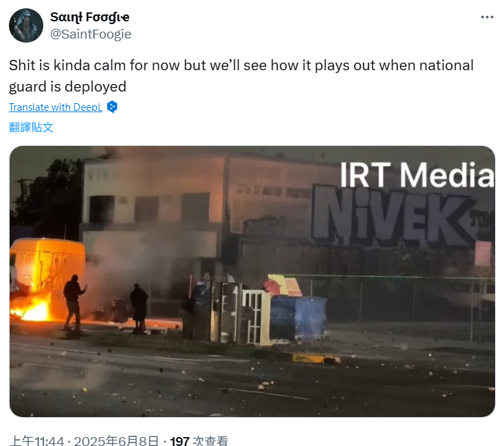The width and height of the screenshot is (504, 446).
Task: Click the standing silhouetted person near fire
Action: pos(74,302)
